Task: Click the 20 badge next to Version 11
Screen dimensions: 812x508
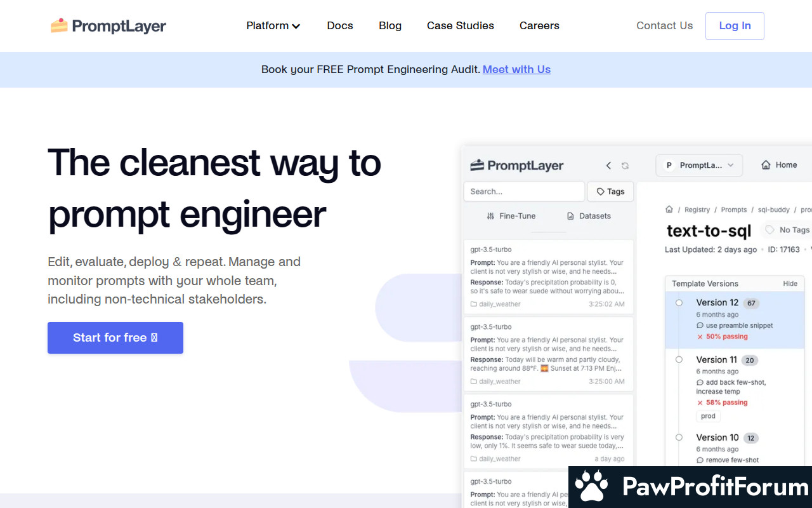Action: (750, 361)
